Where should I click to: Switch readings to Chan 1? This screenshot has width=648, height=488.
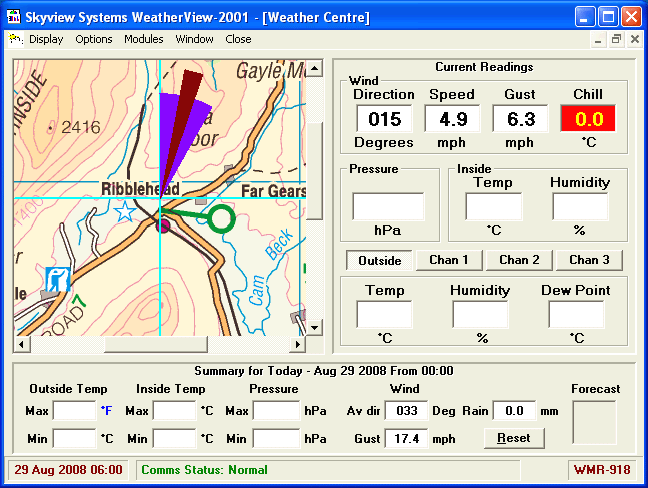tap(449, 260)
